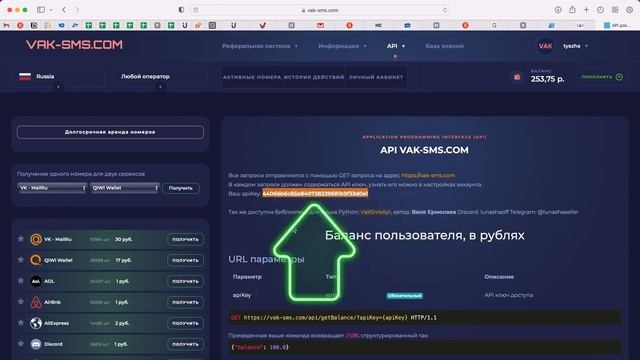Click the red icon beside the balance

point(517,77)
